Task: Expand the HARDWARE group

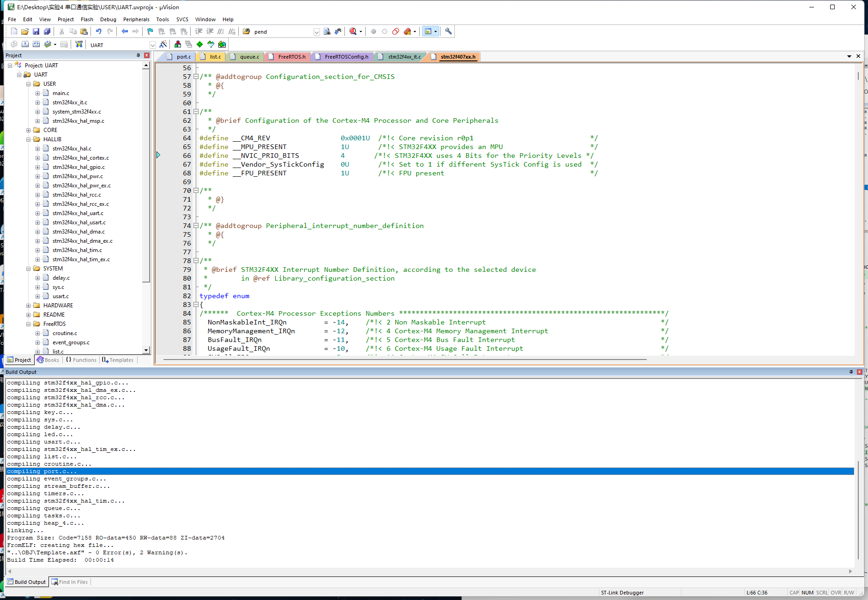Action: 29,305
